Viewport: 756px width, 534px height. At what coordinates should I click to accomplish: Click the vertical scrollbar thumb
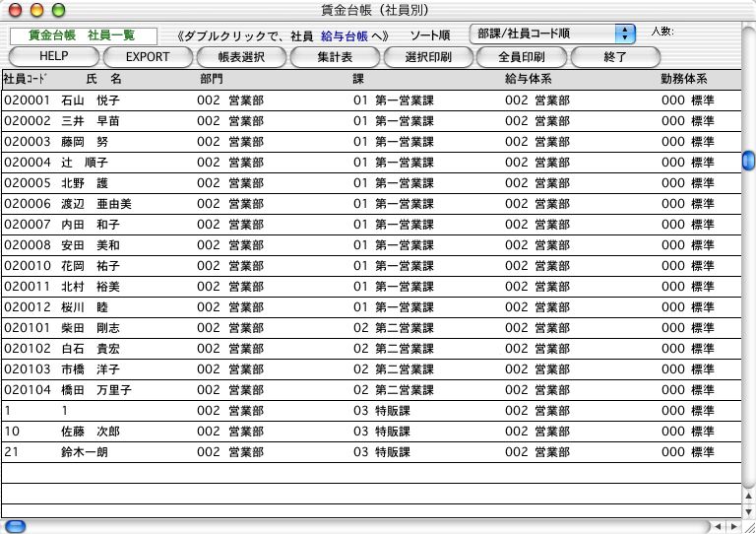point(748,160)
